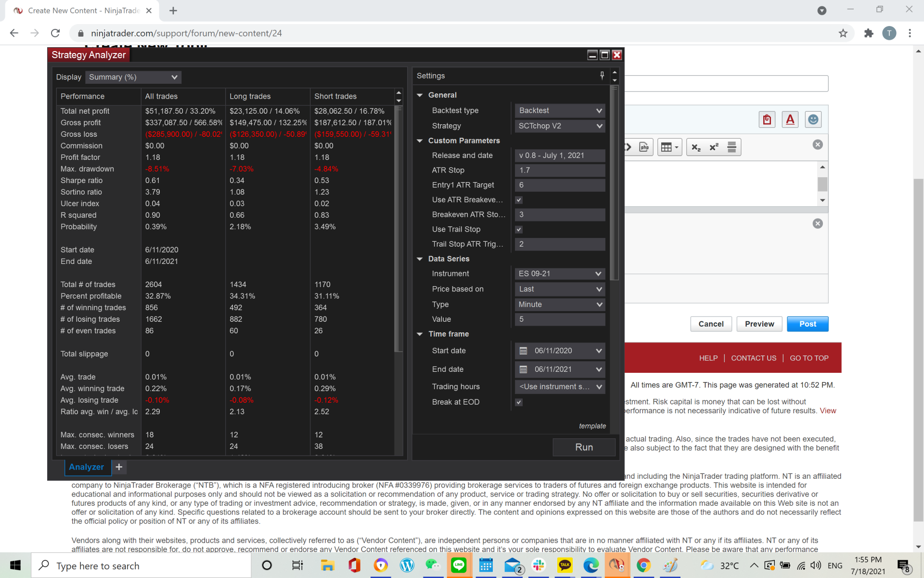This screenshot has height=578, width=924.
Task: Select the Analyzer tab
Action: [86, 467]
